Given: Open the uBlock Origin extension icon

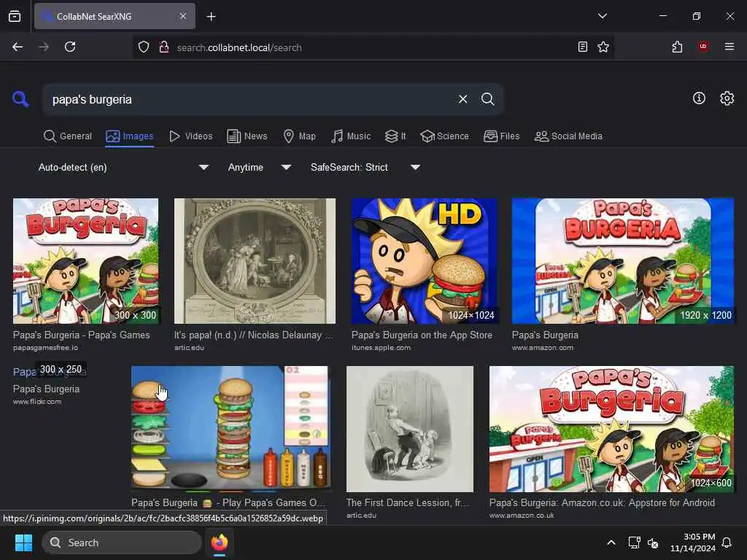Looking at the screenshot, I should click(703, 47).
